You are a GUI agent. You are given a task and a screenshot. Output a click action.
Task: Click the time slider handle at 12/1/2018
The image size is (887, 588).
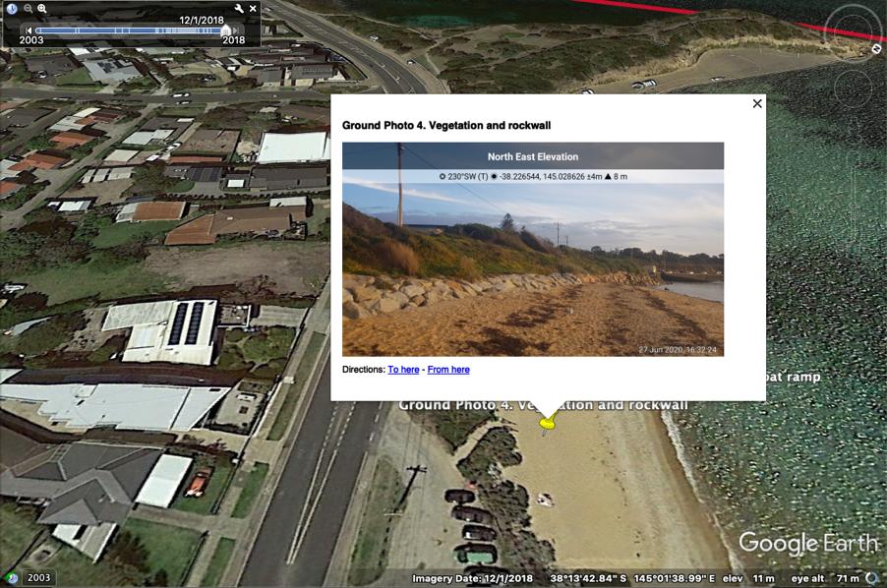click(x=226, y=29)
